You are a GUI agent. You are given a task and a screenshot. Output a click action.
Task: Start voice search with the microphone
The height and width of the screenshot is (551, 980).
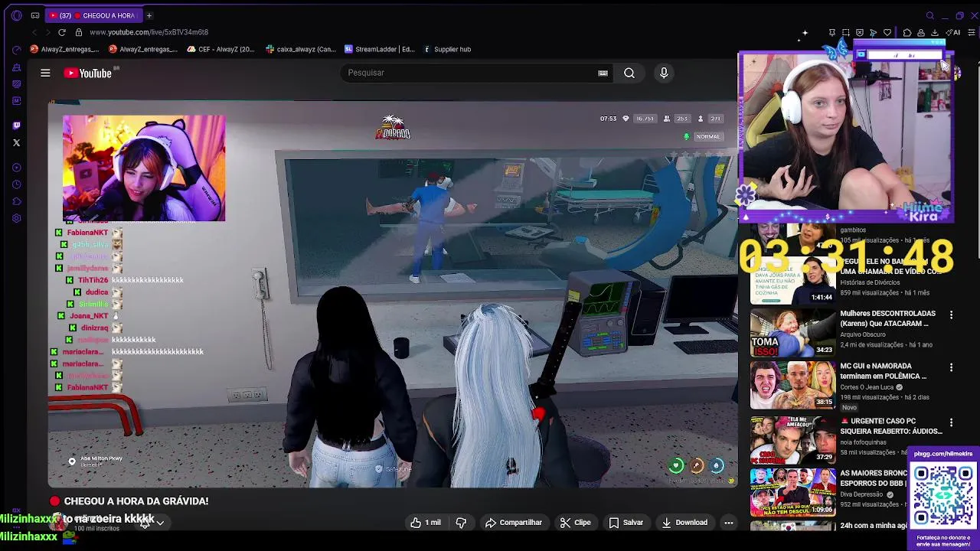[x=664, y=73]
